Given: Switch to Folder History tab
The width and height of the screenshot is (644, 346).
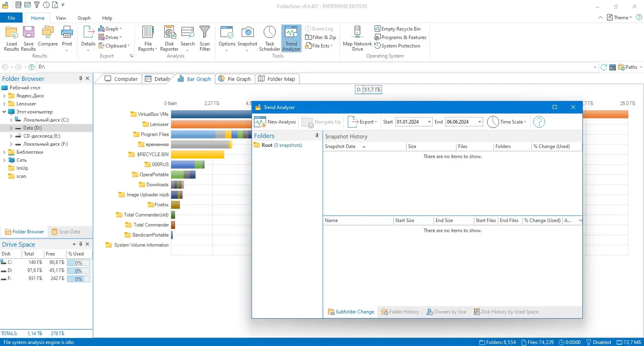Looking at the screenshot, I should [400, 312].
